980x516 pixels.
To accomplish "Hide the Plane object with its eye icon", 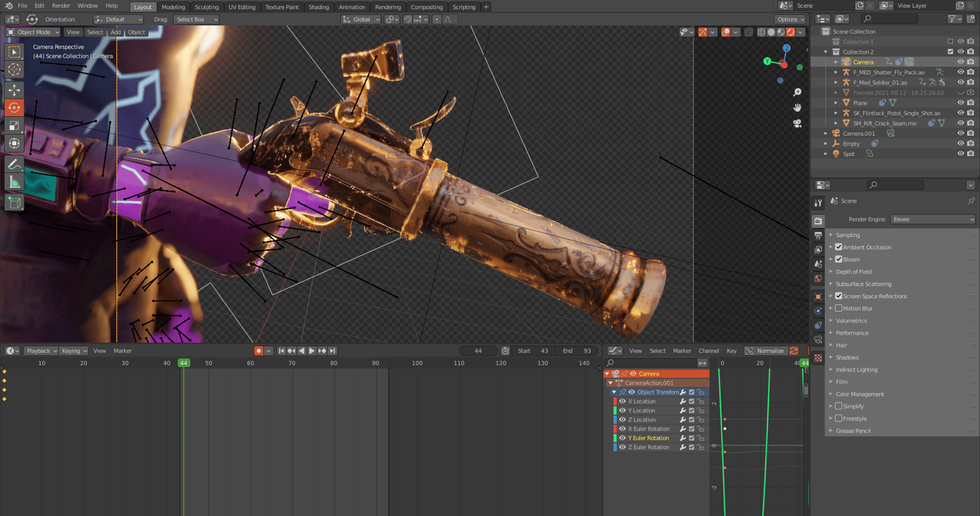I will click(960, 103).
